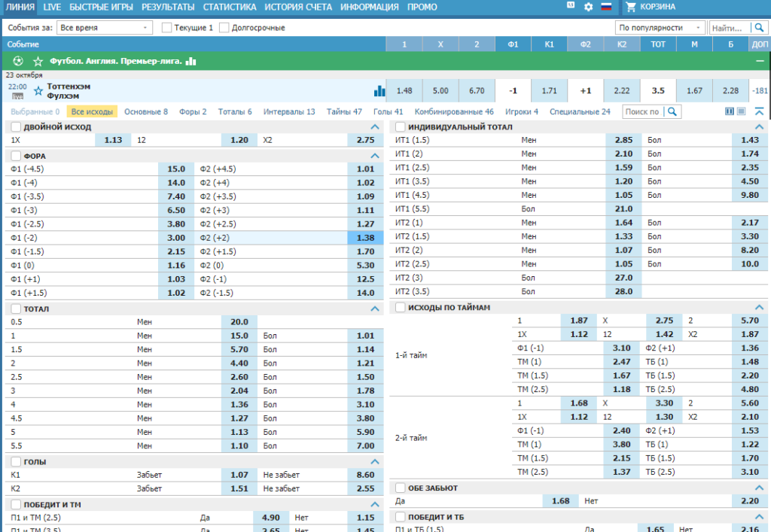Open the shopping cart icon next to Корзина

tap(631, 7)
